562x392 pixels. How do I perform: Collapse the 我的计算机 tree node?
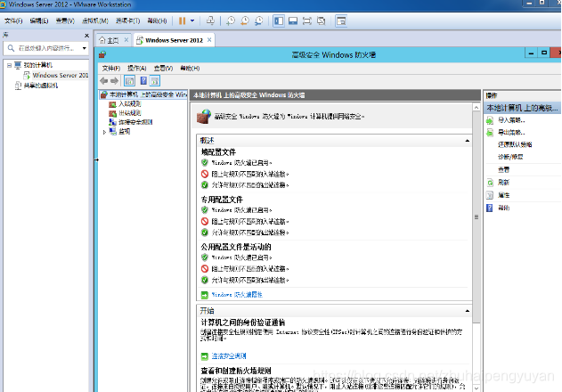click(x=9, y=65)
